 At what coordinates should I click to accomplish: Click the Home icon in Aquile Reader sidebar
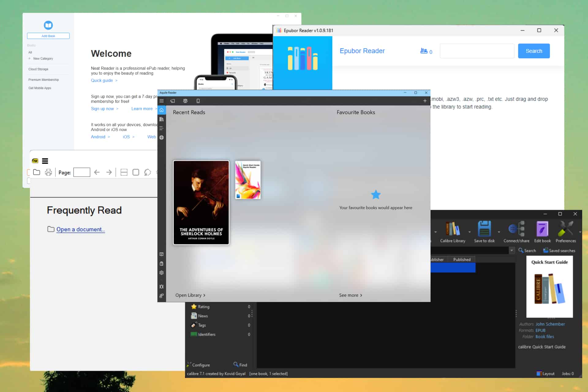click(161, 110)
